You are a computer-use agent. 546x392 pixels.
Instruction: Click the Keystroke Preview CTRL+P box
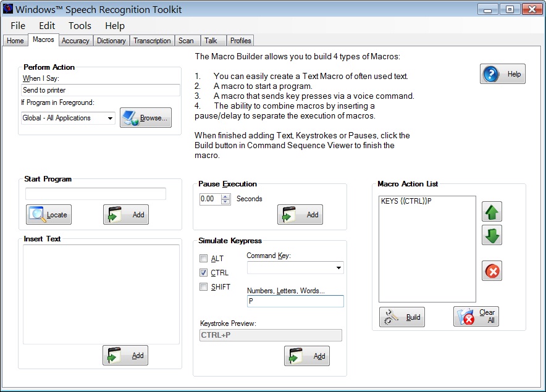click(271, 335)
